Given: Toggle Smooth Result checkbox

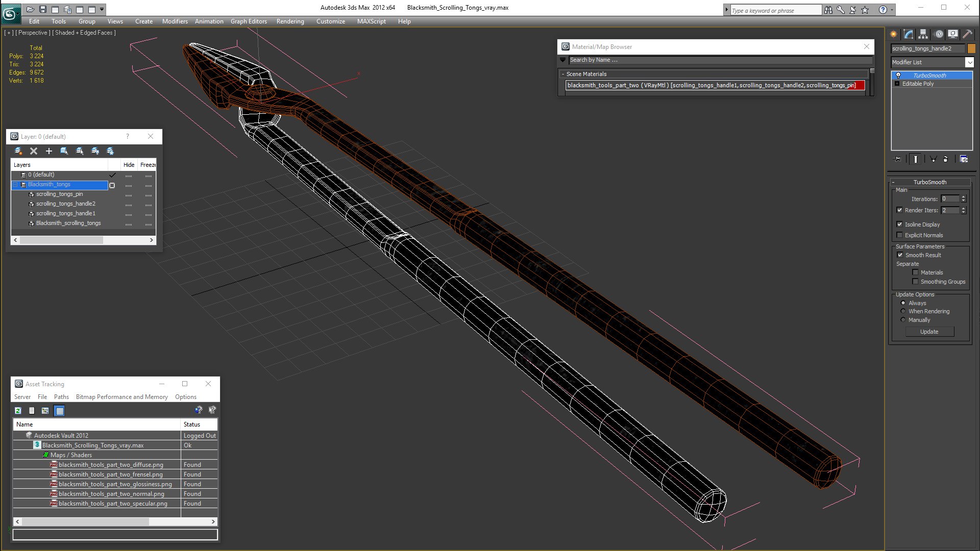Looking at the screenshot, I should pos(900,255).
